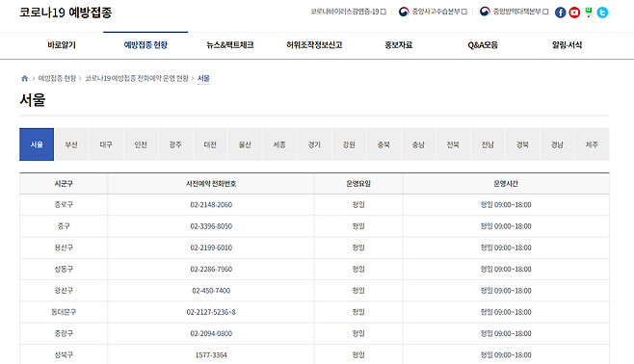The height and width of the screenshot is (364, 634).
Task: Click the home icon in breadcrumb
Action: (x=25, y=78)
